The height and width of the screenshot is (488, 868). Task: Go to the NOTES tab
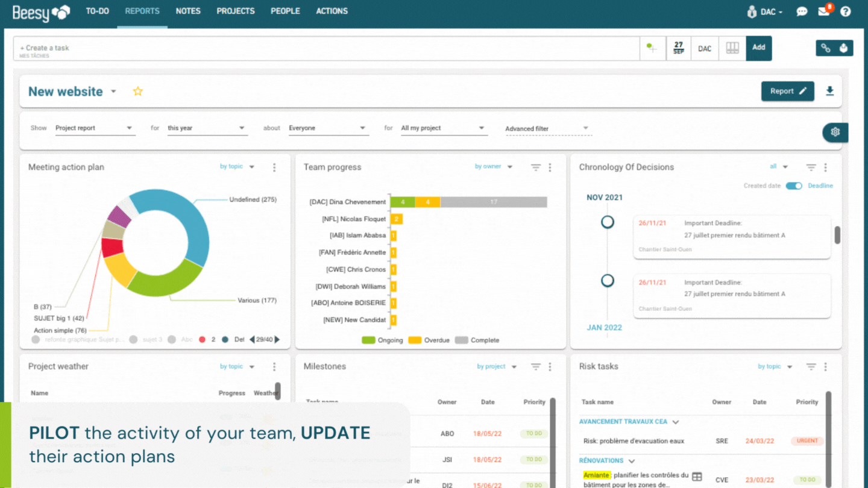[188, 11]
